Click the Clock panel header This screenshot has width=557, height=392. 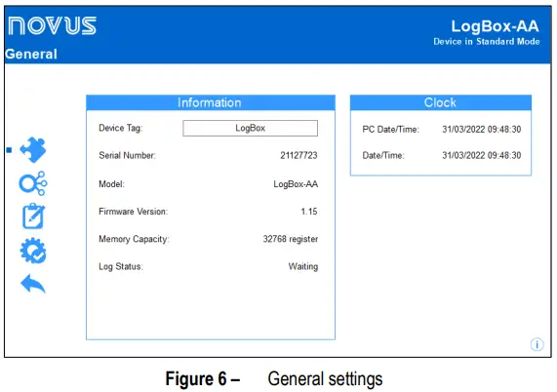441,102
